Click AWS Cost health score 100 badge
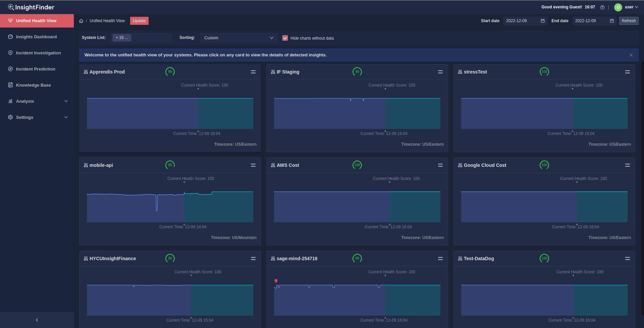Screen dimensions: 644x328 pos(357,165)
